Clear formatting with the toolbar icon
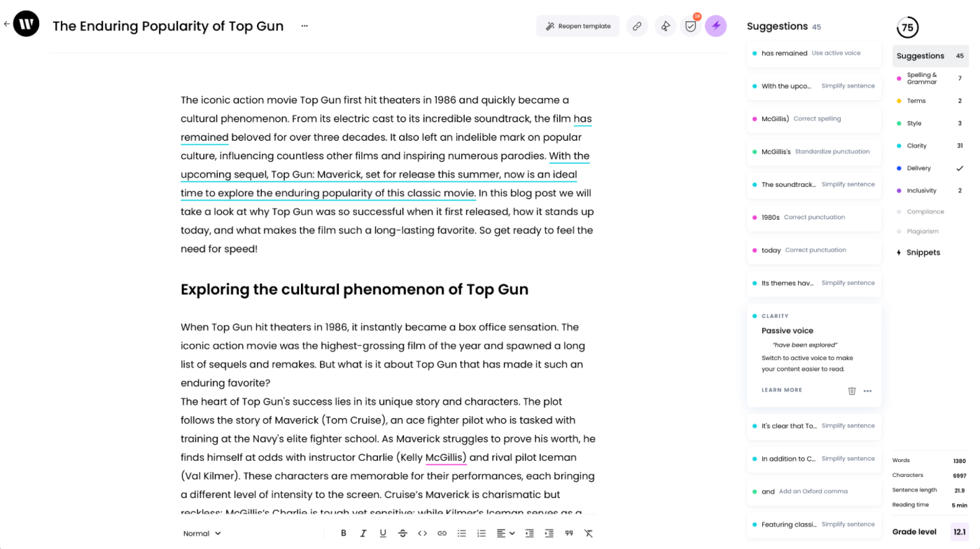Viewport: 980px width, 549px height. coord(588,533)
